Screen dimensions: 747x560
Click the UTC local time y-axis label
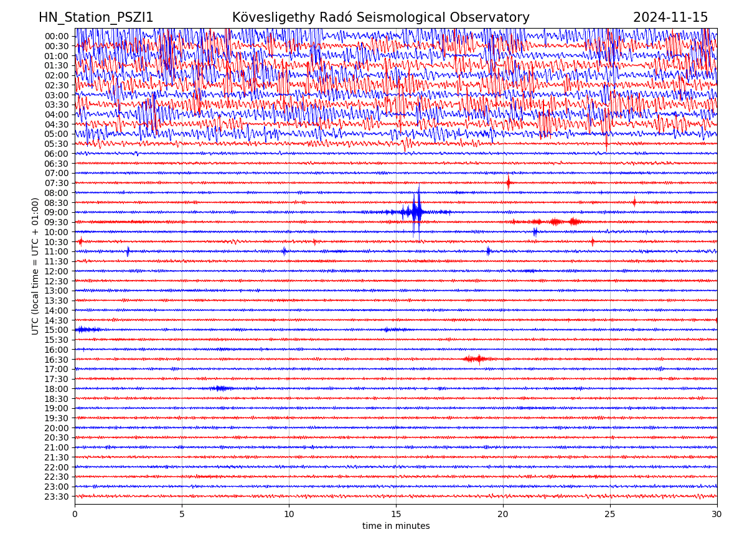[36, 266]
